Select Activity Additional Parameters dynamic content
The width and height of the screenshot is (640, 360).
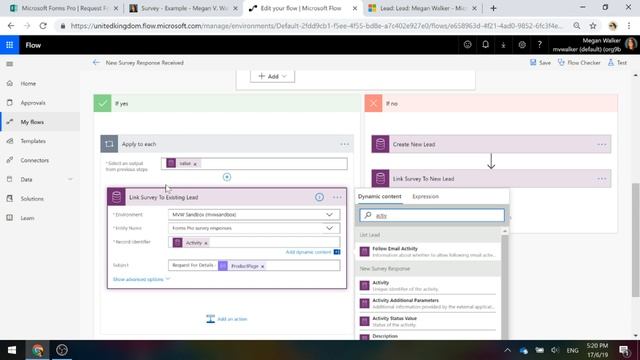(428, 303)
